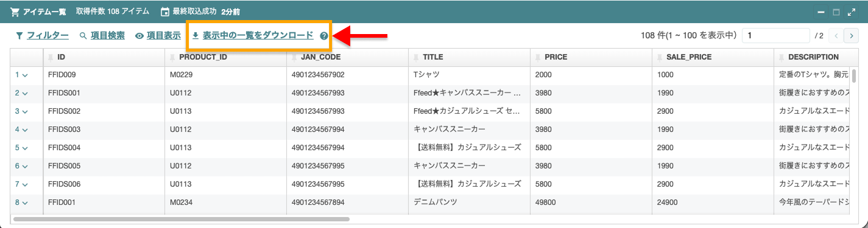Click the pin icon in TITLE header
The width and height of the screenshot is (868, 228).
coord(417,57)
